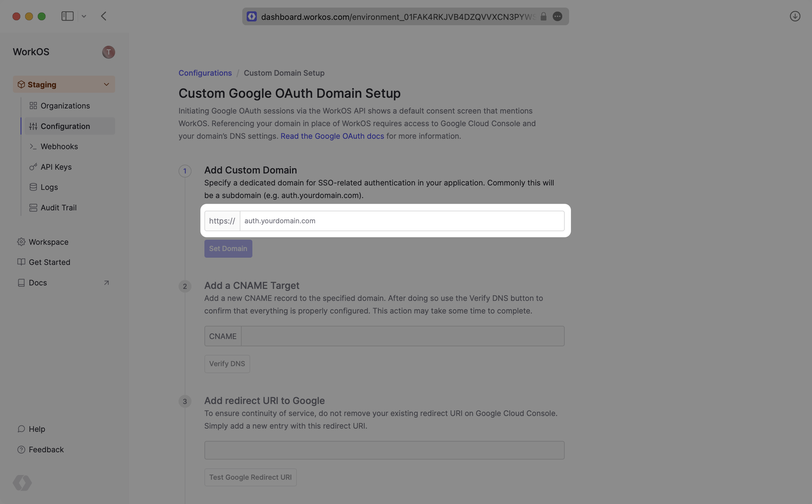Click the Organizations grid icon in sidebar
812x504 pixels.
coord(33,106)
